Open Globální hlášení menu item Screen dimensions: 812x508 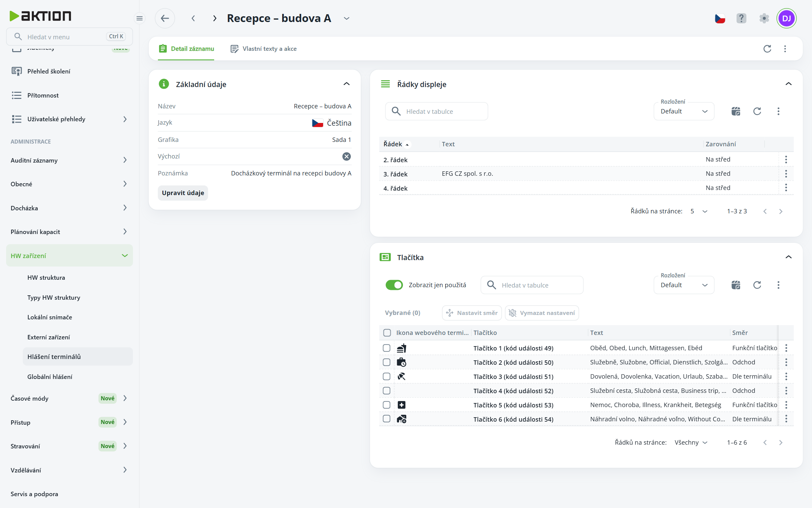coord(50,377)
